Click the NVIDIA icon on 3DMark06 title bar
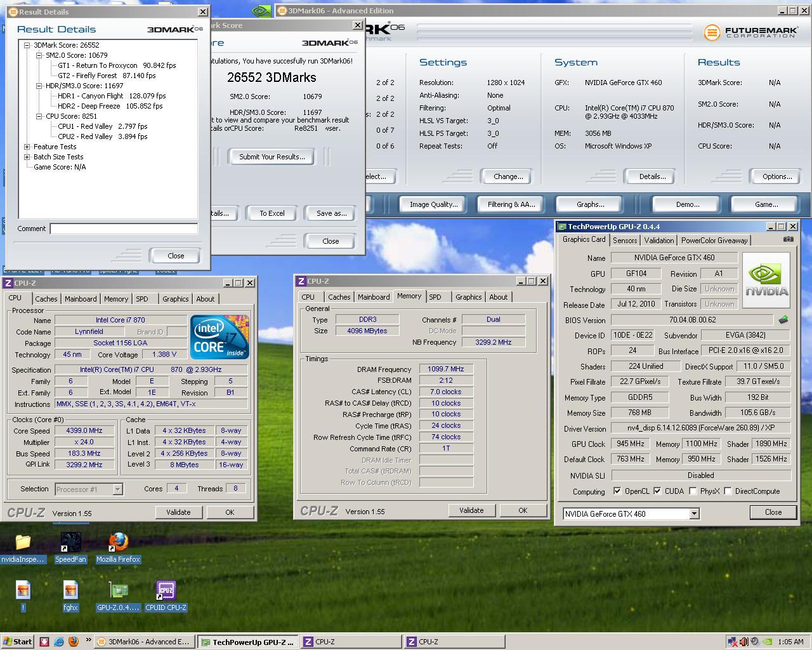Image resolution: width=812 pixels, height=650 pixels. 261,11
